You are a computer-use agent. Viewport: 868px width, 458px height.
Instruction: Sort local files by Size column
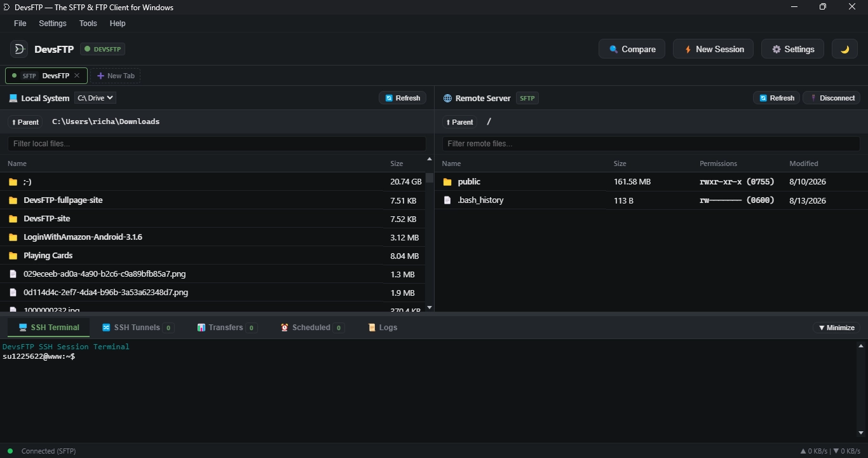397,163
